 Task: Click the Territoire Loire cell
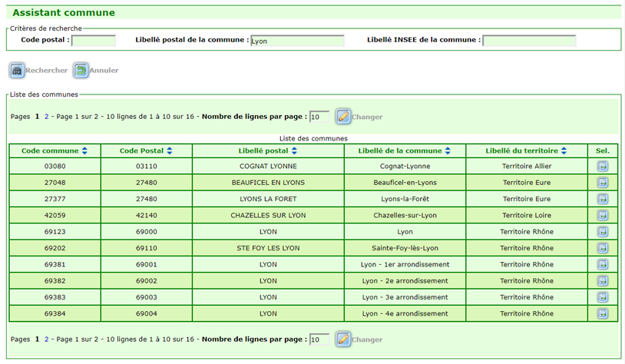tap(527, 215)
